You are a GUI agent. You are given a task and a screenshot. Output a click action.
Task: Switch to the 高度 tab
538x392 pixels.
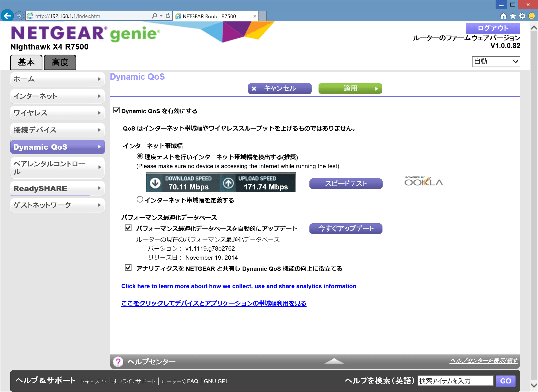click(60, 62)
